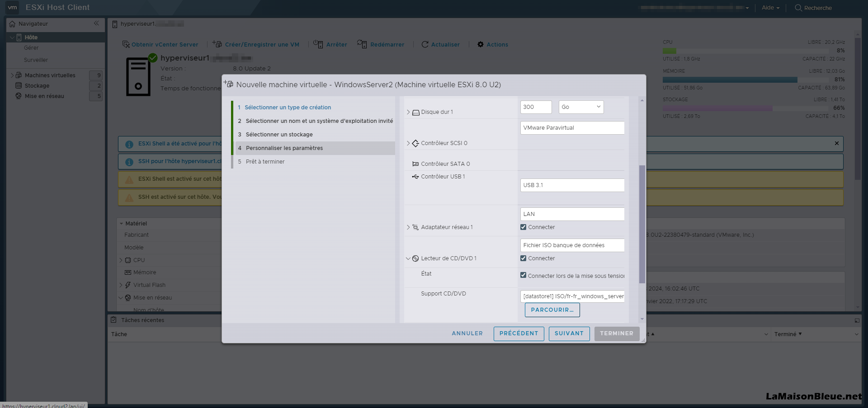Viewport: 868px width, 408px height.
Task: Click the Arrêter host icon
Action: click(318, 44)
